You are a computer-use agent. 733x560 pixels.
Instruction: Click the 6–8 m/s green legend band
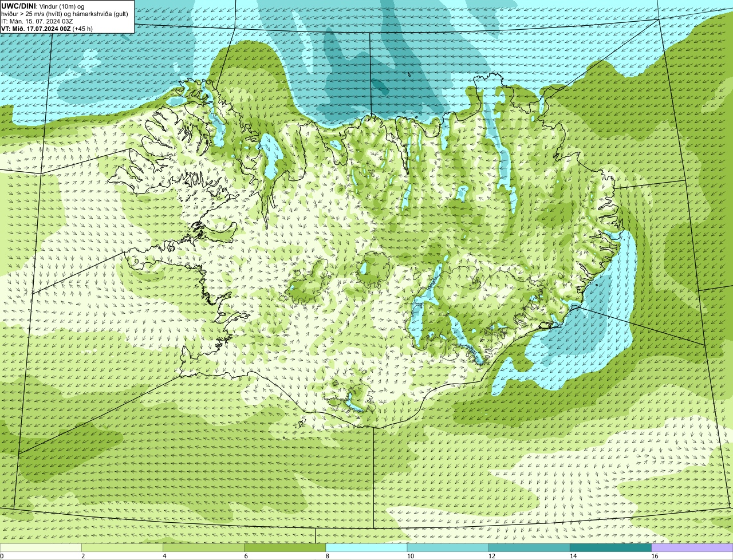pyautogui.click(x=285, y=547)
